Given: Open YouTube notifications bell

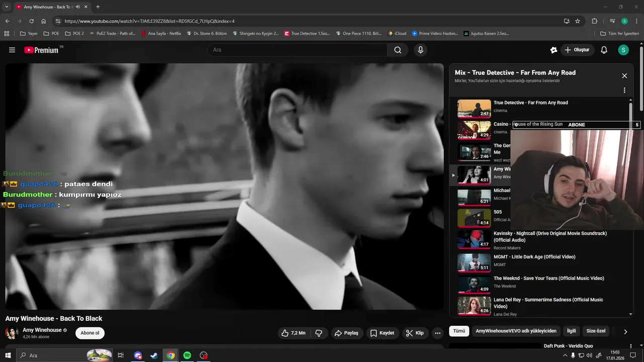Looking at the screenshot, I should pos(604,50).
